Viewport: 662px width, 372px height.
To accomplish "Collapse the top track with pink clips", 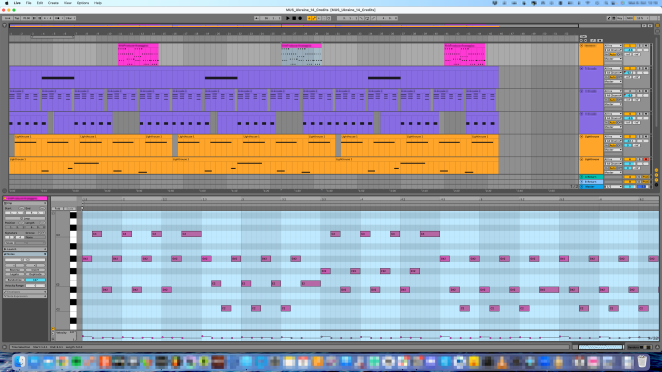I will [x=581, y=46].
